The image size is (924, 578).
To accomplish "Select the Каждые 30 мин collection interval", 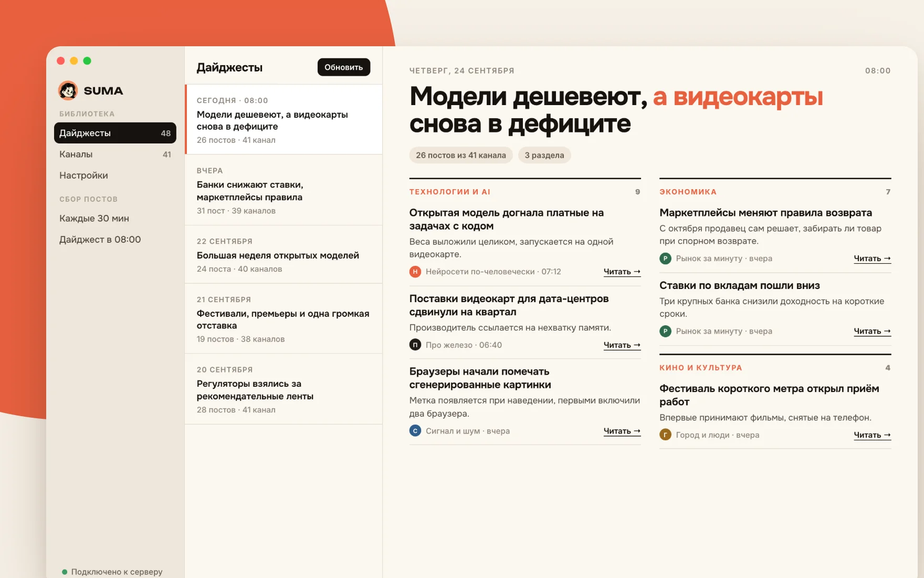I will point(115,219).
